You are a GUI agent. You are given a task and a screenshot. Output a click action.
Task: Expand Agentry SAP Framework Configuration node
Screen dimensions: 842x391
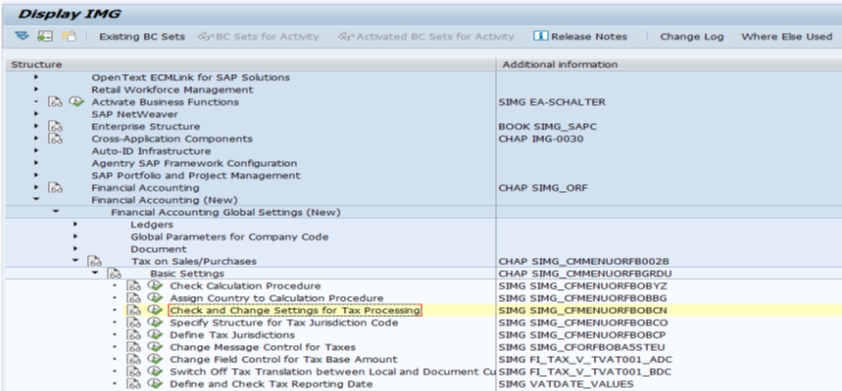point(36,163)
